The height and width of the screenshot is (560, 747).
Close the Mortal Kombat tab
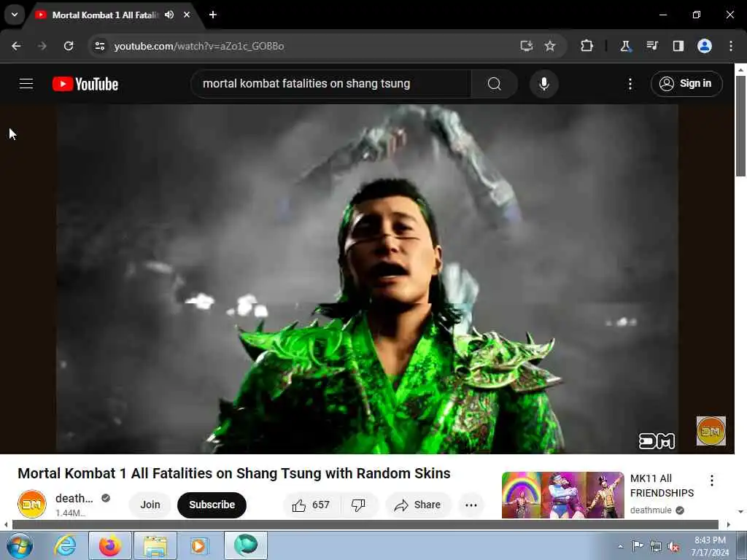pyautogui.click(x=187, y=15)
